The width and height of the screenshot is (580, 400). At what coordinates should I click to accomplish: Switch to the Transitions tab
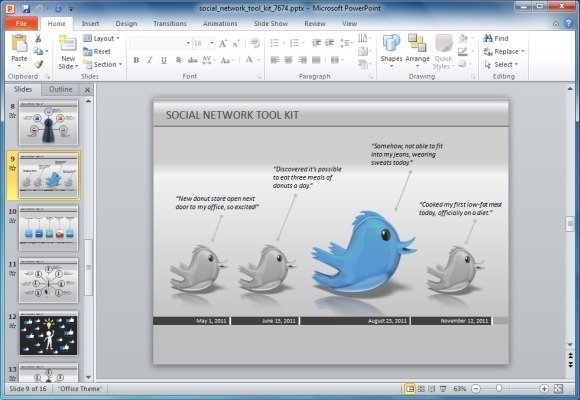pos(170,23)
